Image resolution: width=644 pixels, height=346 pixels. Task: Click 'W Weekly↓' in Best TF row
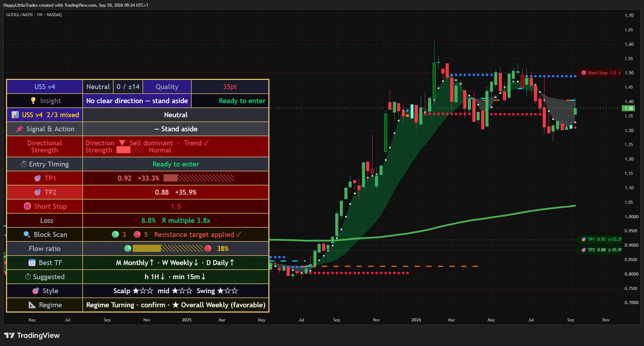point(180,263)
